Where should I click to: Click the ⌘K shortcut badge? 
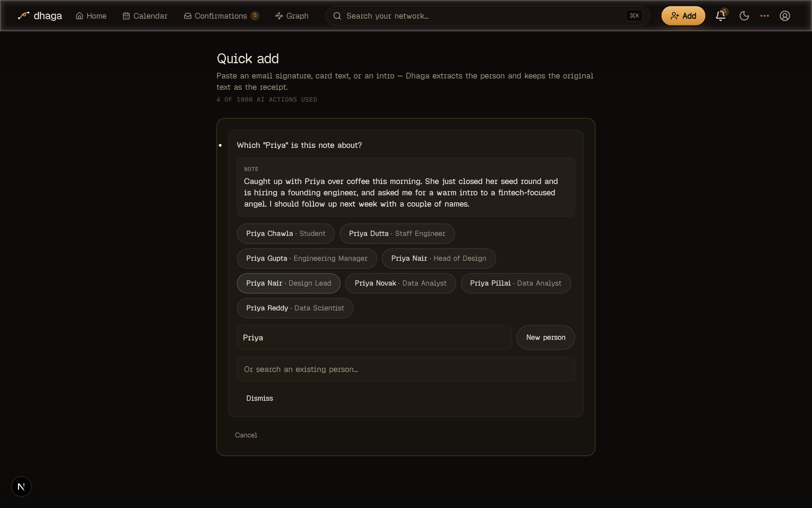point(634,16)
